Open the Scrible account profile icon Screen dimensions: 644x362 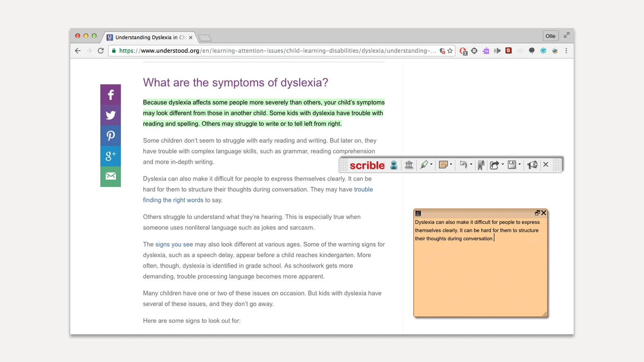[393, 165]
